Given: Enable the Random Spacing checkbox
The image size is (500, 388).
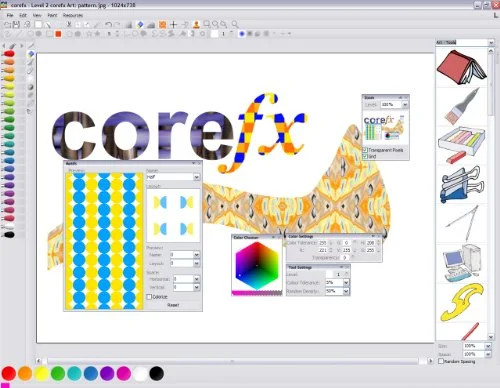Looking at the screenshot, I should click(x=441, y=361).
